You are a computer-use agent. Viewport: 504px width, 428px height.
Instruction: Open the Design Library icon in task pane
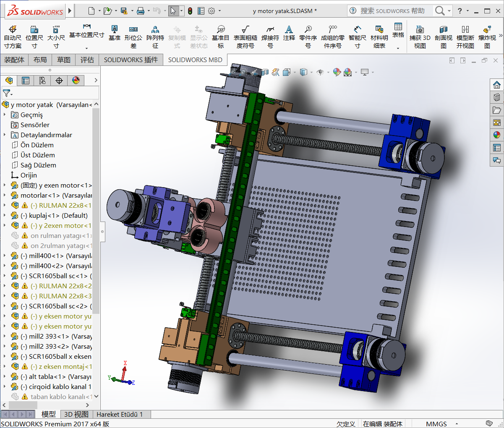tap(497, 97)
